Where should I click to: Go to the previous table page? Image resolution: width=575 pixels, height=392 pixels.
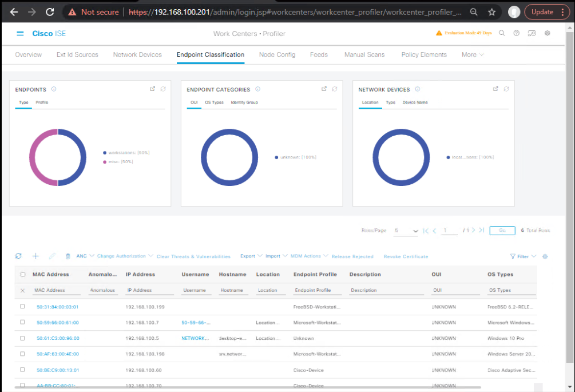point(435,231)
